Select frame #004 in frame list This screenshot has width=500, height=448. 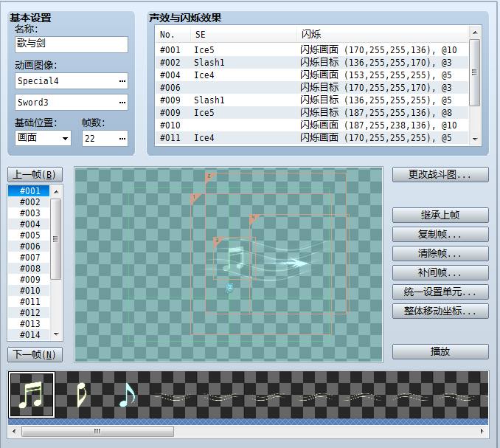[x=29, y=224]
